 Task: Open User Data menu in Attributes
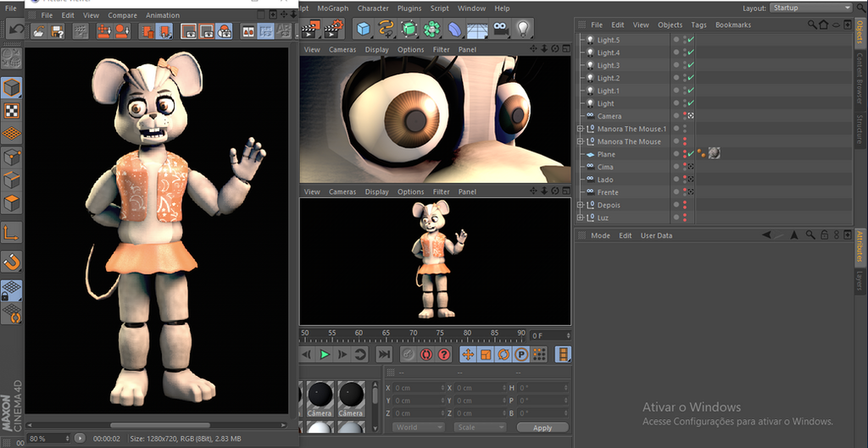(657, 235)
